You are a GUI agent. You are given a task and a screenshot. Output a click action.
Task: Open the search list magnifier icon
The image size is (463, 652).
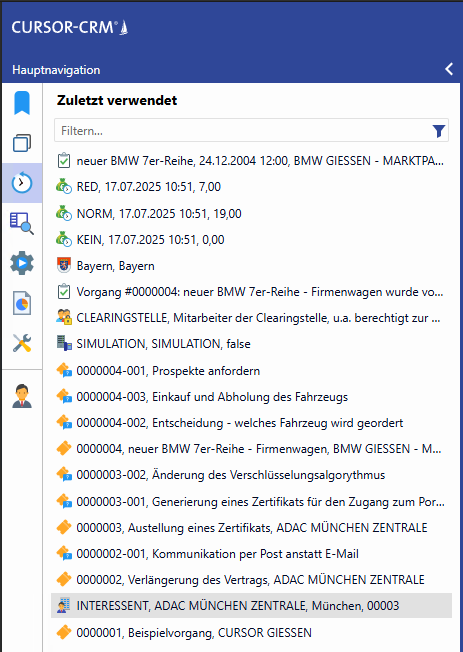22,223
